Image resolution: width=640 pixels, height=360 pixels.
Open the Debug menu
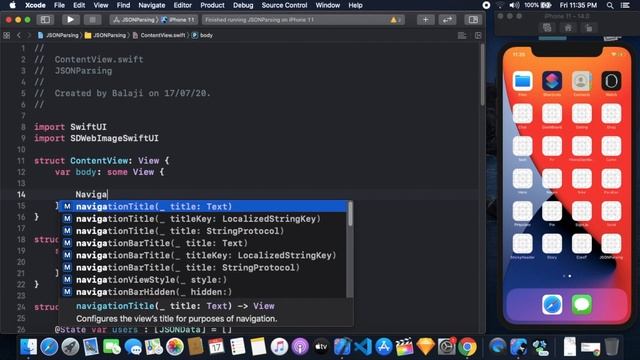[x=243, y=5]
